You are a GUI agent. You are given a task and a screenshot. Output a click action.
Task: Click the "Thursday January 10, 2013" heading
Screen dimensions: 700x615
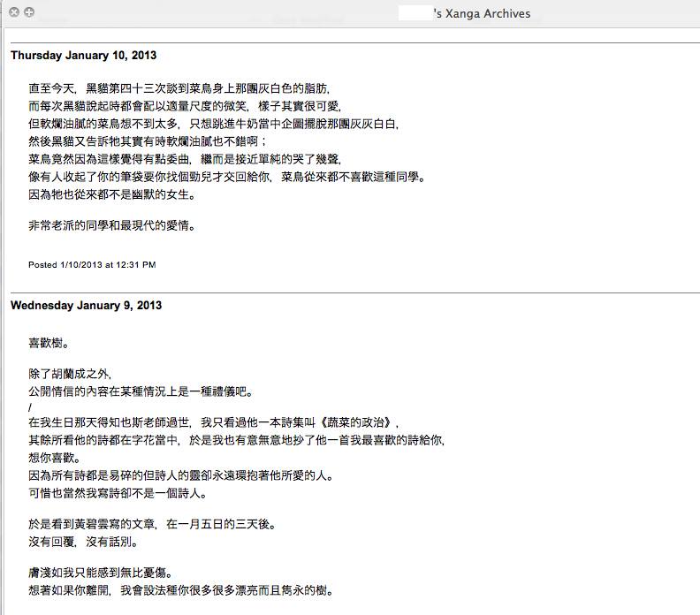tap(83, 55)
